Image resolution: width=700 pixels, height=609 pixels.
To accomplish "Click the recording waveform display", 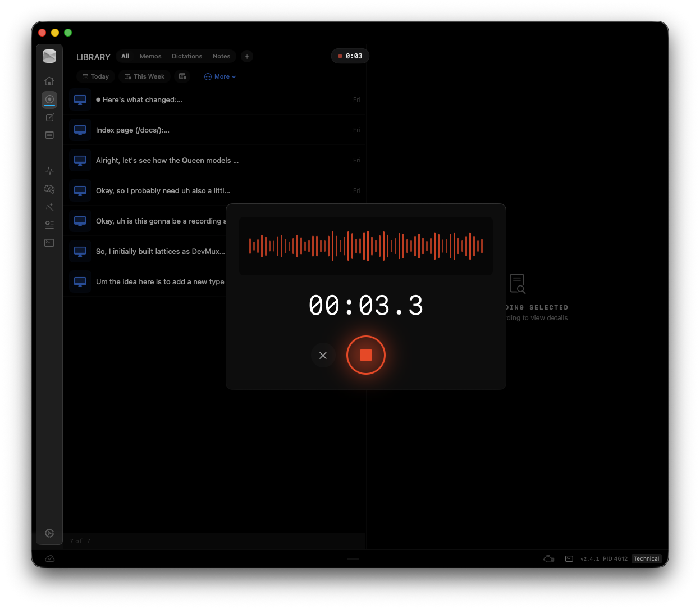I will 366,246.
